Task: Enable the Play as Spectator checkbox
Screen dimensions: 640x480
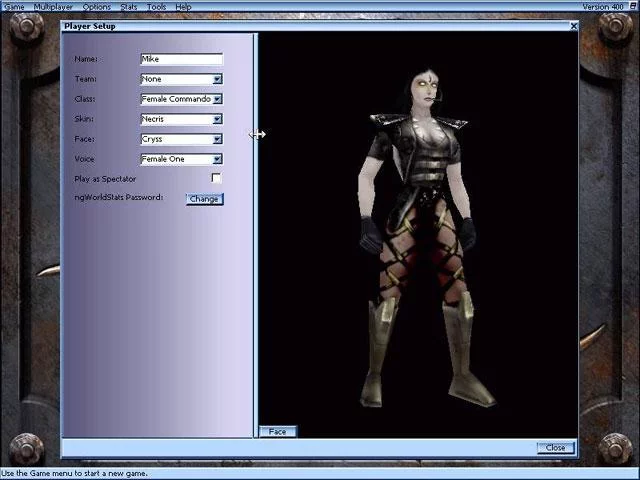Action: click(x=216, y=178)
